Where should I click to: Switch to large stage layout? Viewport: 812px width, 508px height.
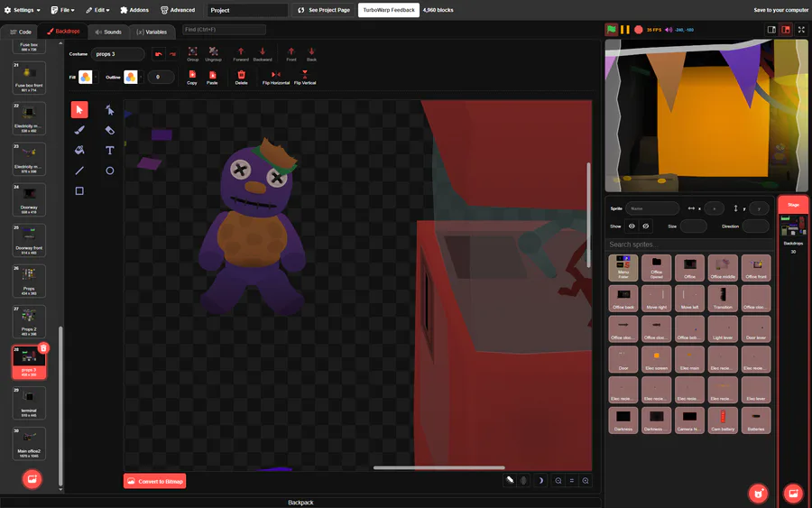786,30
